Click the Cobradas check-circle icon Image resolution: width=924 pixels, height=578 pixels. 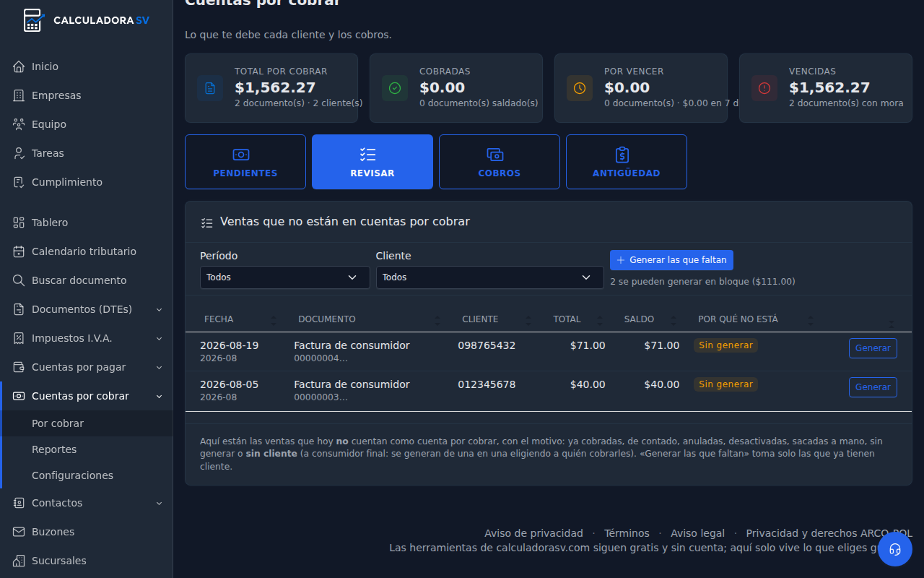(x=395, y=88)
